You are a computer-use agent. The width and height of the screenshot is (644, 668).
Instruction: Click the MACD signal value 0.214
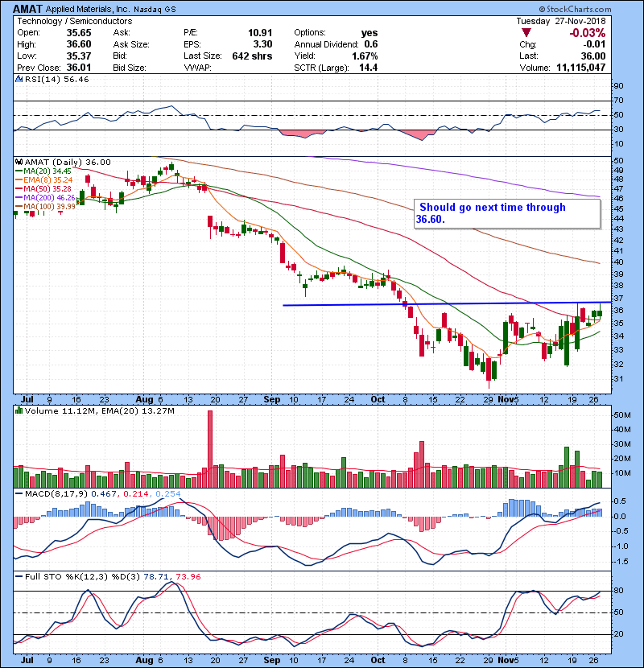135,494
